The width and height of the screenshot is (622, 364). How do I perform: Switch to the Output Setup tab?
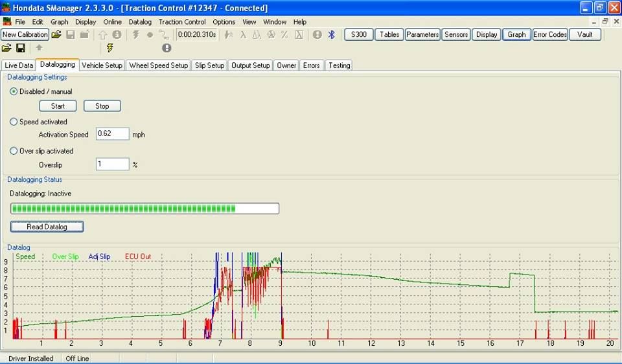click(250, 65)
